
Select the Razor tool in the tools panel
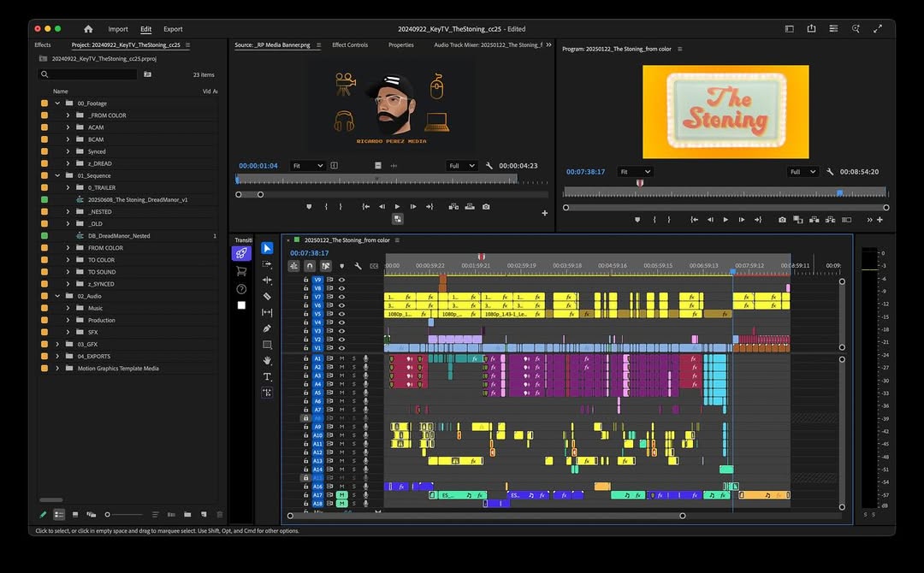point(267,296)
